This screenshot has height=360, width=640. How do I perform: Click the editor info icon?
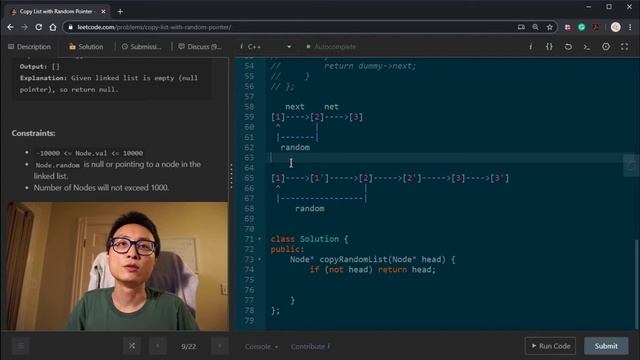(531, 47)
